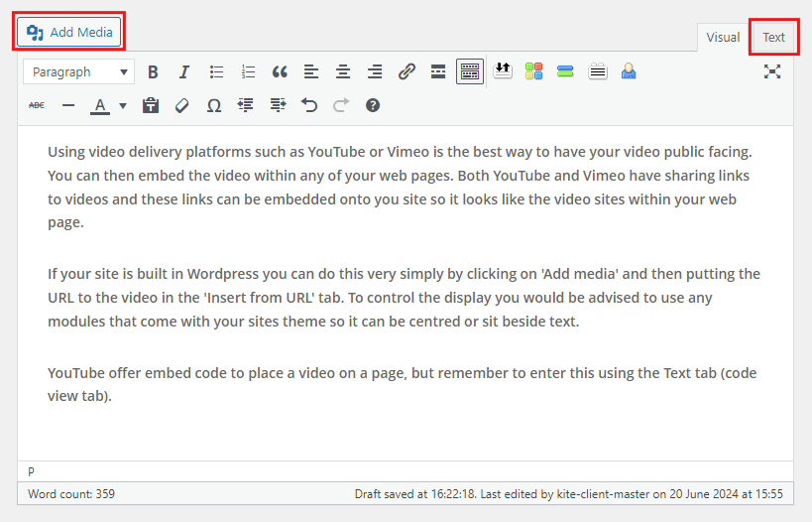The height and width of the screenshot is (522, 812).
Task: Open keyboard shortcuts help
Action: coord(373,106)
